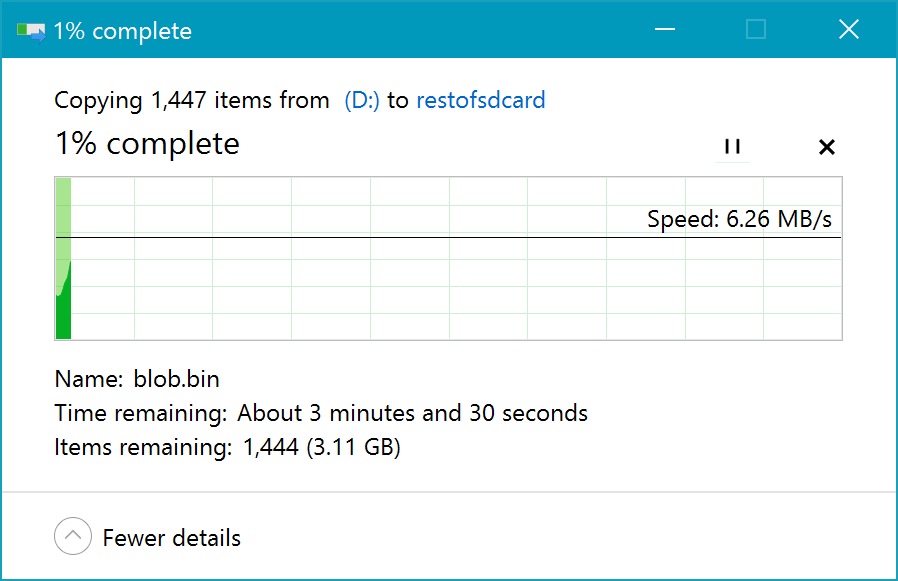Click the green progress bar portion of graph

coord(63,310)
